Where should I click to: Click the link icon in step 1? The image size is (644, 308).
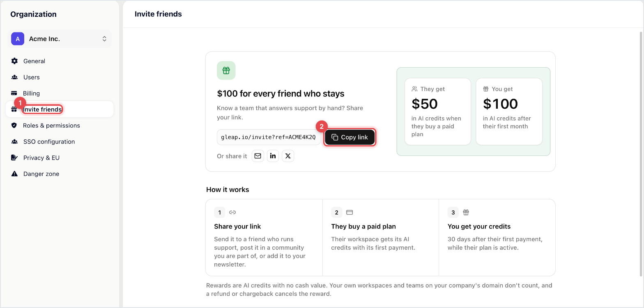point(232,212)
